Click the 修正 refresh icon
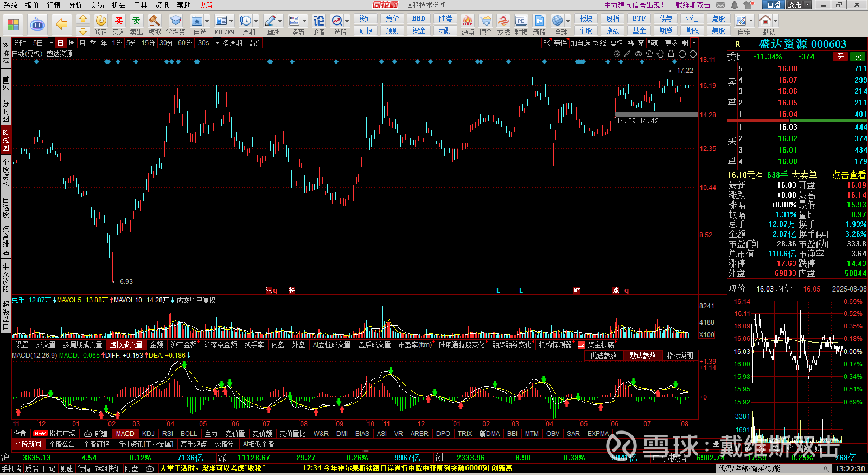 click(101, 21)
